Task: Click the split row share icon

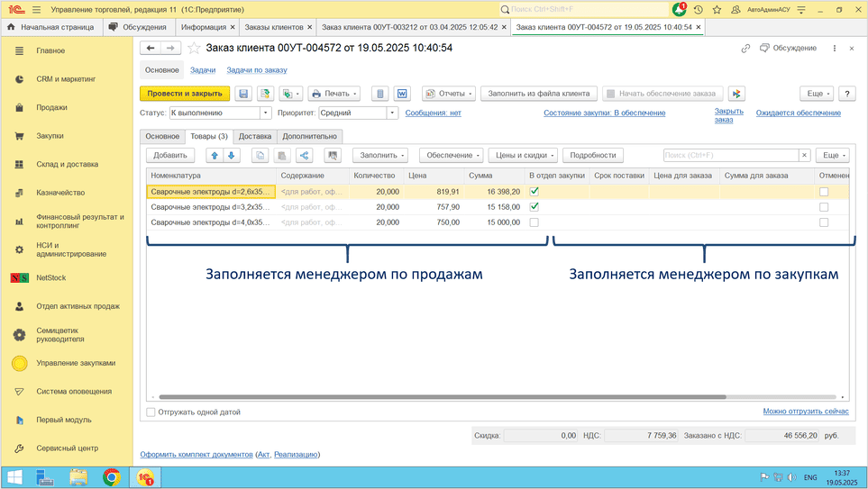Action: pyautogui.click(x=304, y=156)
